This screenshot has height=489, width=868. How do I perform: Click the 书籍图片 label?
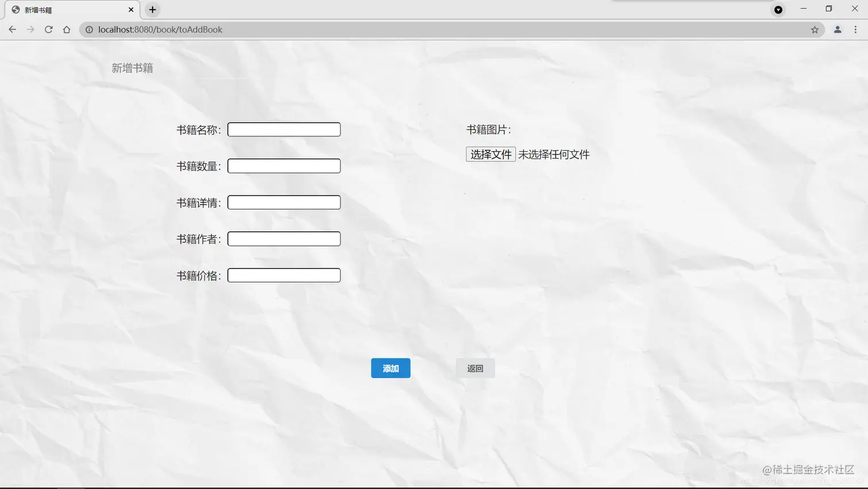tap(489, 130)
